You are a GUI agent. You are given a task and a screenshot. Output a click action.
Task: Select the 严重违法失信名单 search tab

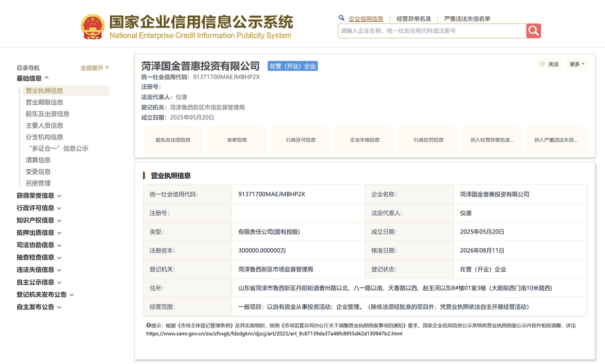[467, 18]
